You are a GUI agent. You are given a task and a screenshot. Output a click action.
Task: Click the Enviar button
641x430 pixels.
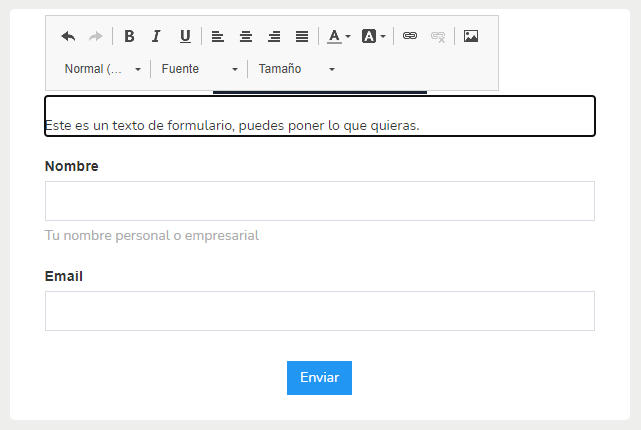319,378
